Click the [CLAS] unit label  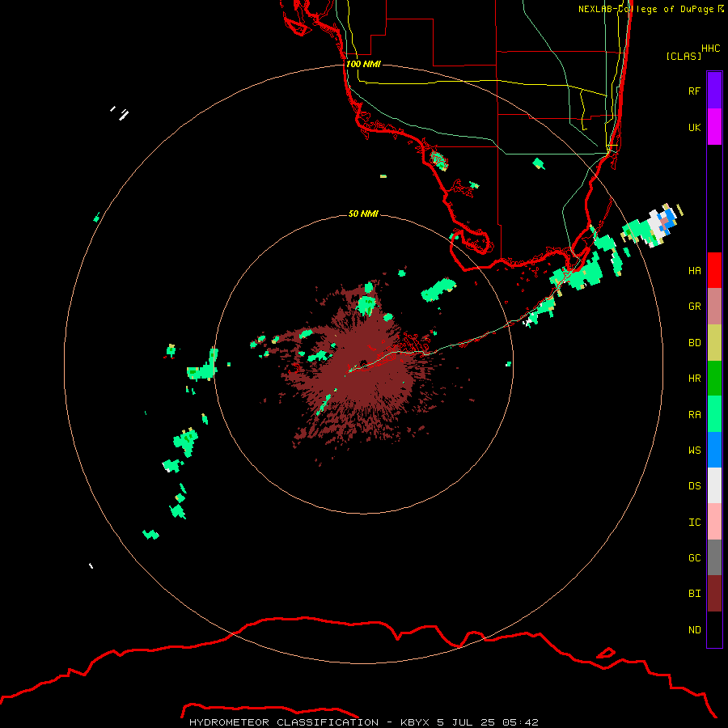684,56
